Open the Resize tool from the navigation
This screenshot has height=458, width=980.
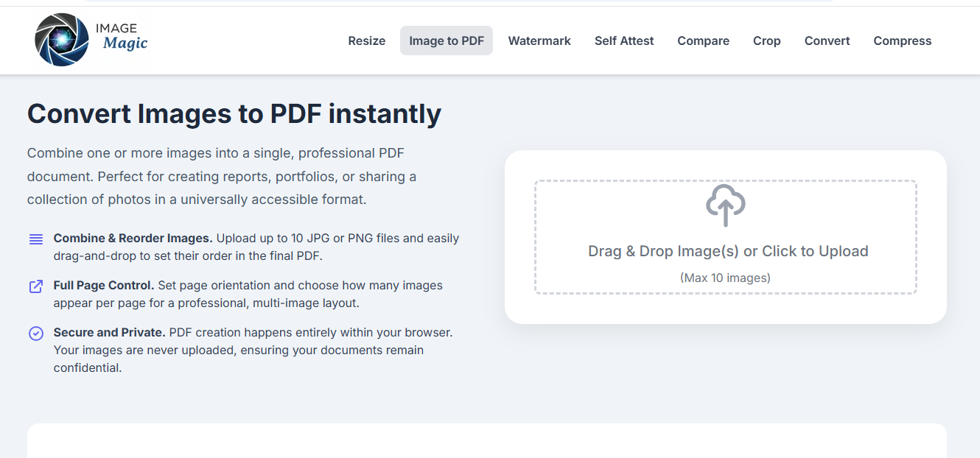366,40
